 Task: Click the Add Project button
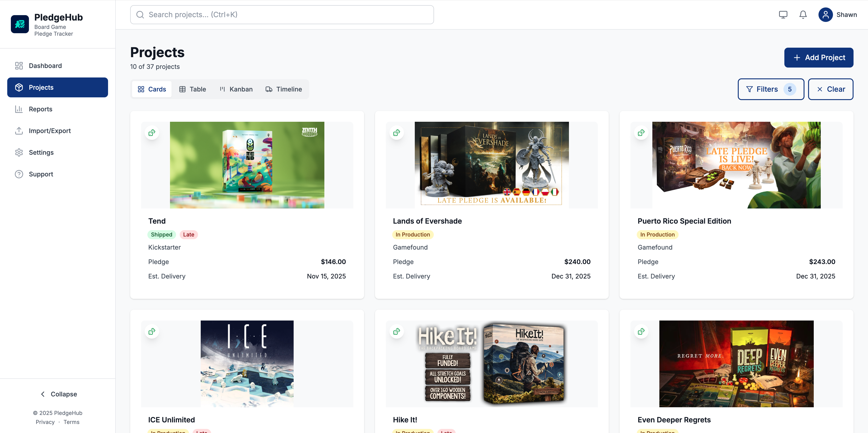click(x=819, y=57)
